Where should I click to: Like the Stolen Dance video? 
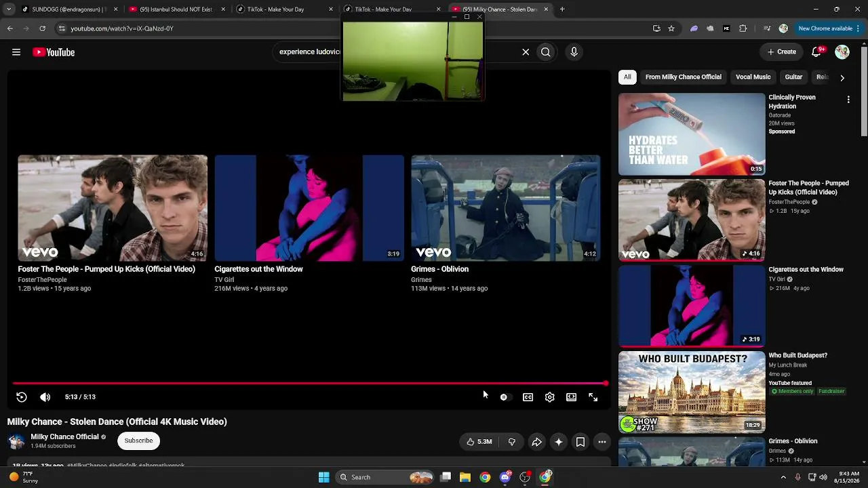(x=479, y=442)
